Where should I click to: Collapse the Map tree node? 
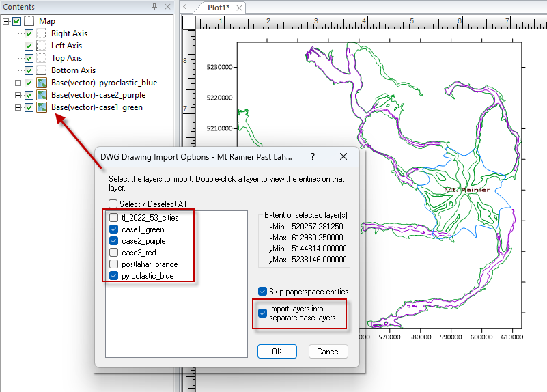click(6, 21)
